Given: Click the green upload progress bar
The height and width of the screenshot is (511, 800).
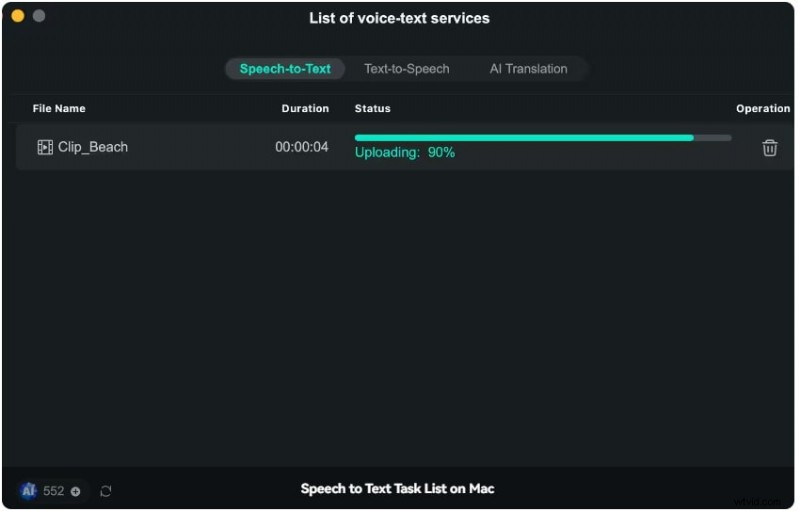Looking at the screenshot, I should [x=524, y=138].
